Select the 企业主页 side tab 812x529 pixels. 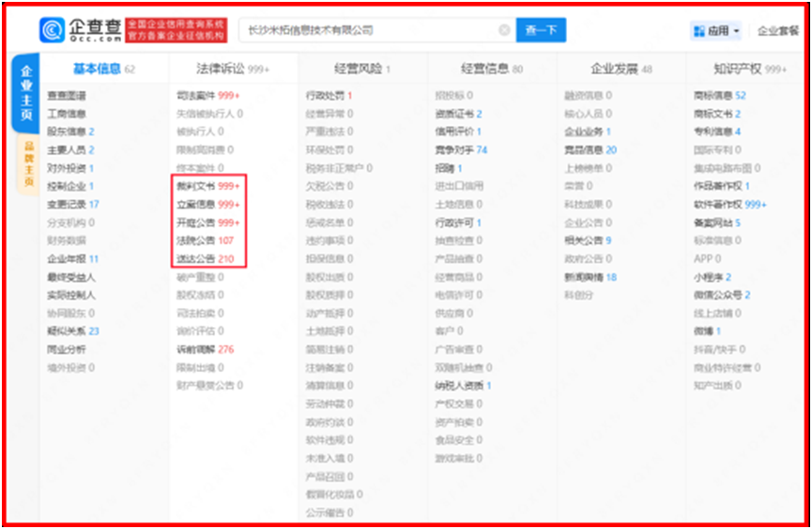click(26, 94)
